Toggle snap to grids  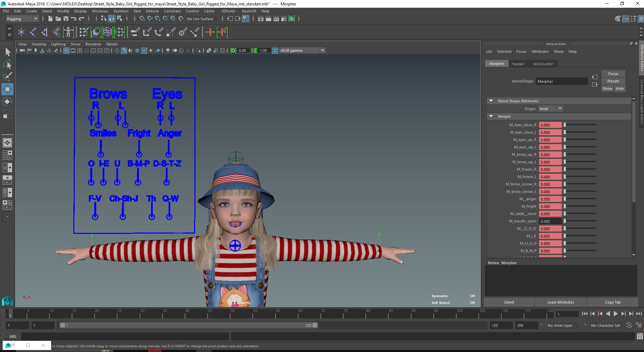click(142, 19)
